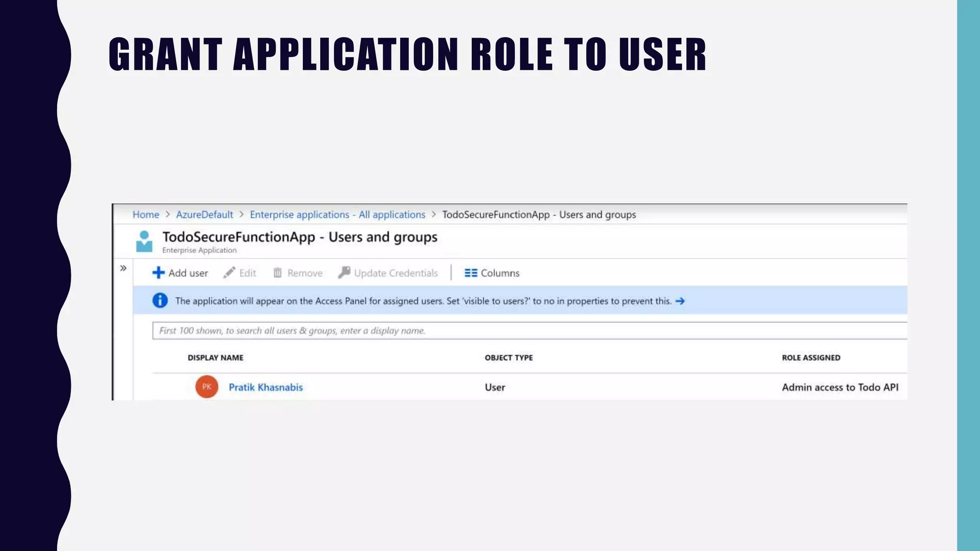Go to Home breadcrumb
This screenshot has height=551, width=980.
pyautogui.click(x=146, y=215)
